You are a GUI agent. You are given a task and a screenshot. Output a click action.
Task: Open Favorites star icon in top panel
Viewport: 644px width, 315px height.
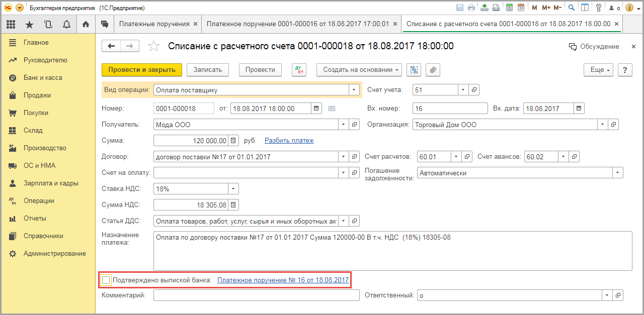coord(30,24)
